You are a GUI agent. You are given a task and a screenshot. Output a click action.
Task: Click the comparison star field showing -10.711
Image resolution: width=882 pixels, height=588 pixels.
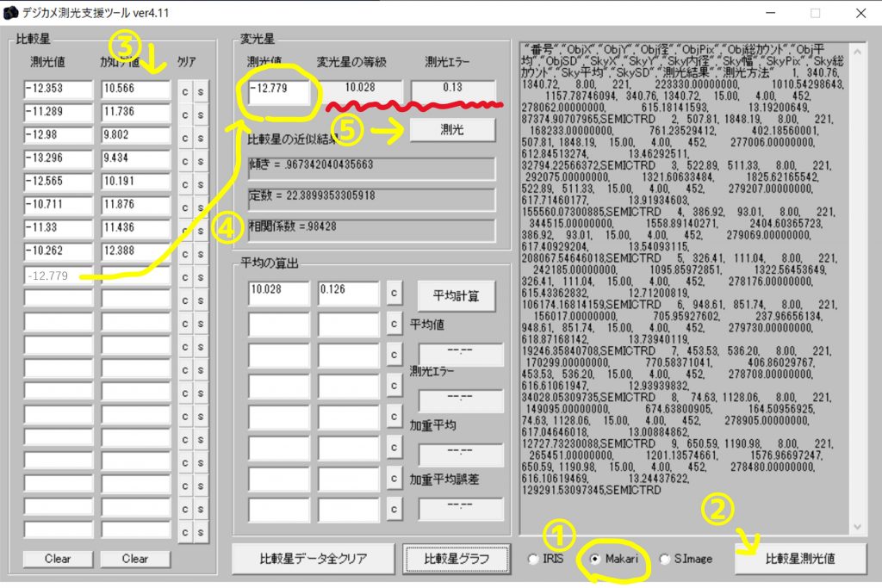[x=59, y=205]
